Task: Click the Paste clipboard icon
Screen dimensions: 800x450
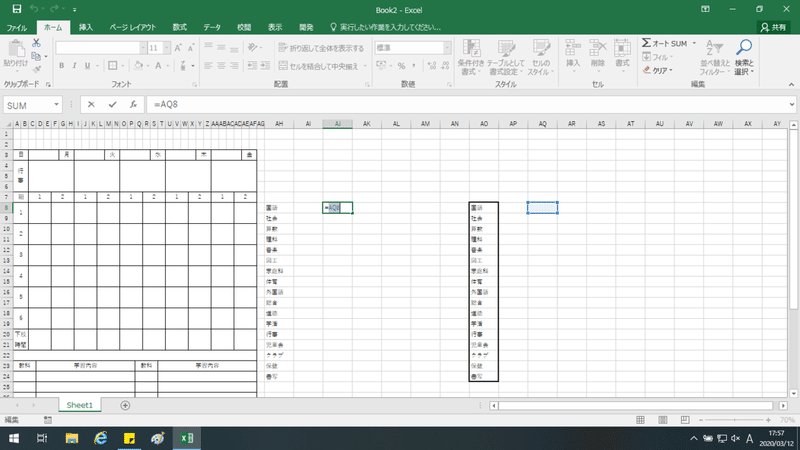Action: 15,49
